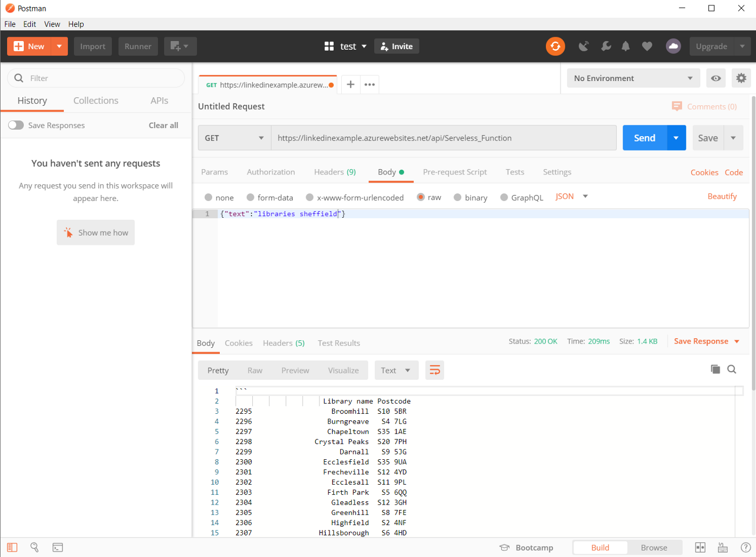756x557 pixels.
Task: Expand the GET method dropdown
Action: pos(234,138)
